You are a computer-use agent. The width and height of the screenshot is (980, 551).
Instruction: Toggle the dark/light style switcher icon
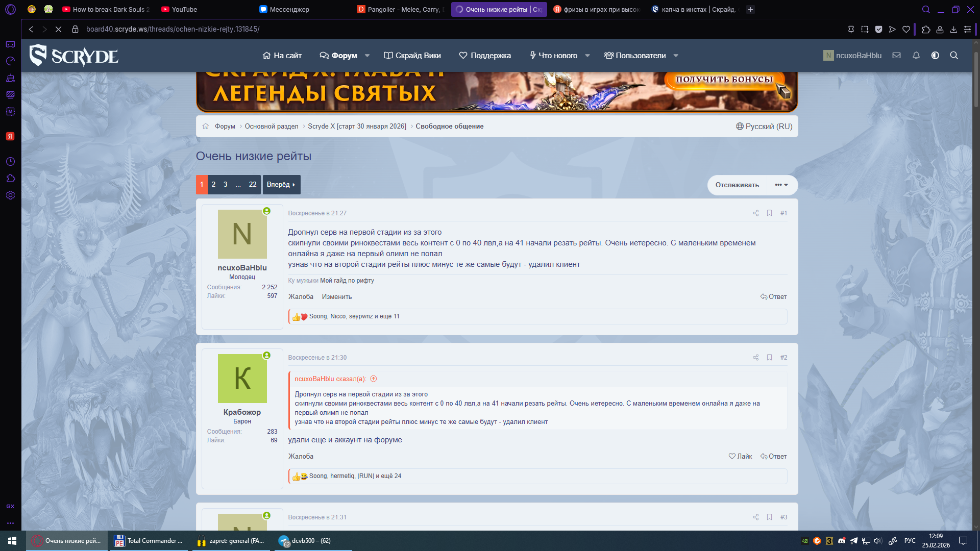point(935,56)
